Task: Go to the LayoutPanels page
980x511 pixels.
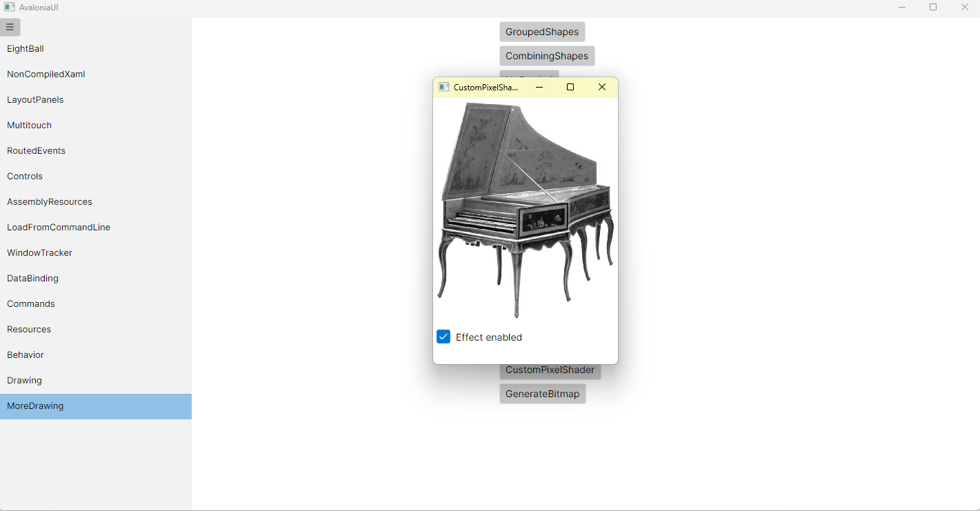Action: tap(96, 100)
